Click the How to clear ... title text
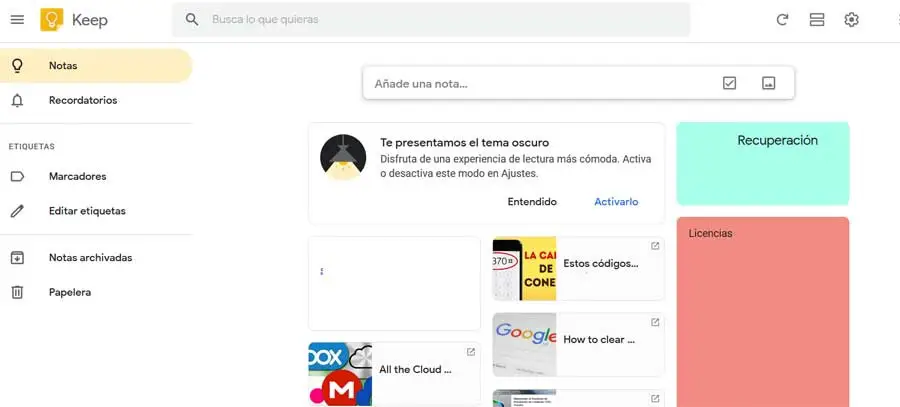 599,339
